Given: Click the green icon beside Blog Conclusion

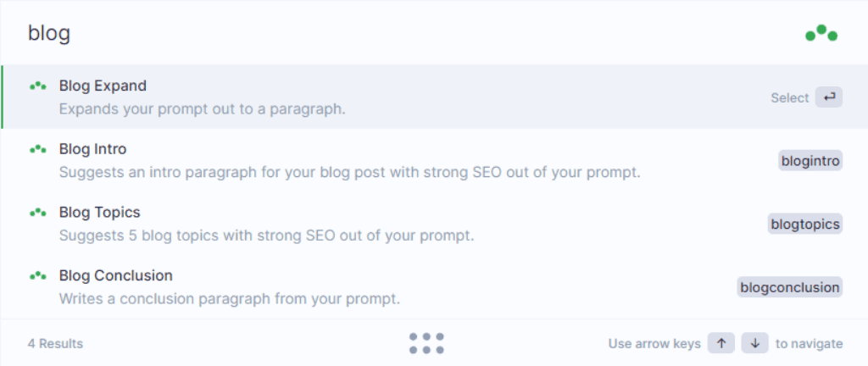Looking at the screenshot, I should 37,274.
